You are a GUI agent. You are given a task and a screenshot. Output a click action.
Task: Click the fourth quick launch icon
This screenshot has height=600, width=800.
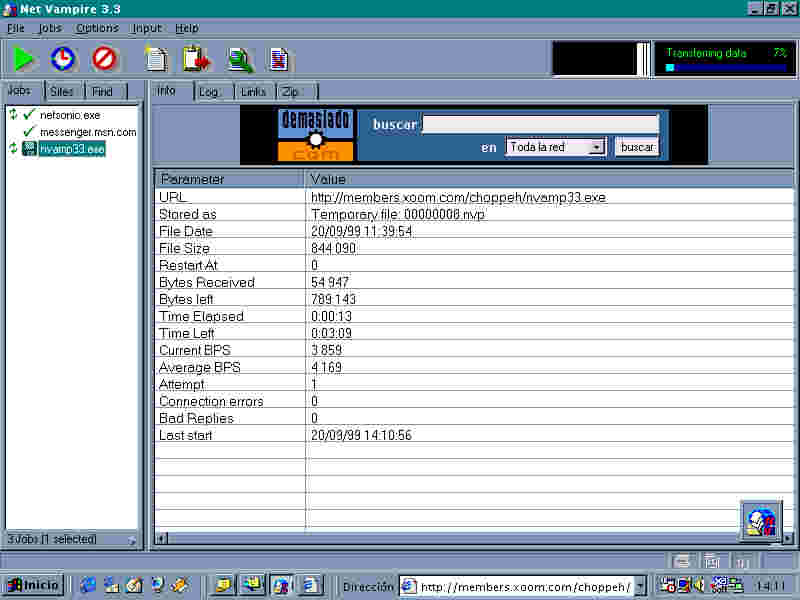[157, 585]
